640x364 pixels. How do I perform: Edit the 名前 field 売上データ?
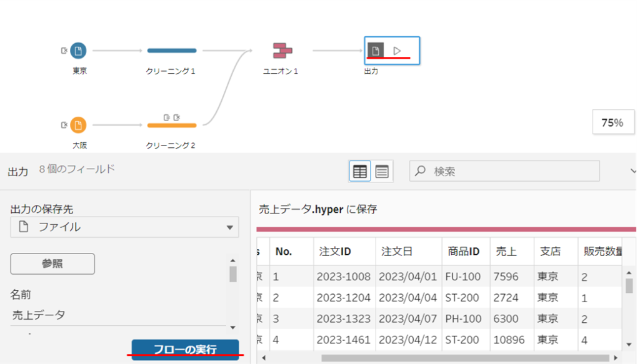[118, 315]
